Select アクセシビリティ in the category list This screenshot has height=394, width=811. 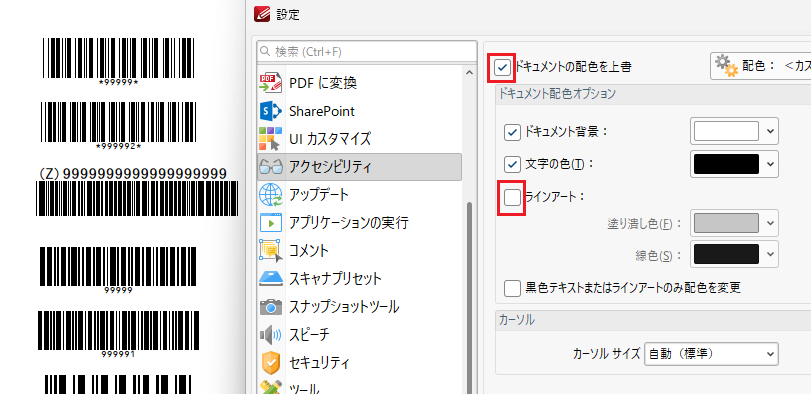tap(359, 167)
